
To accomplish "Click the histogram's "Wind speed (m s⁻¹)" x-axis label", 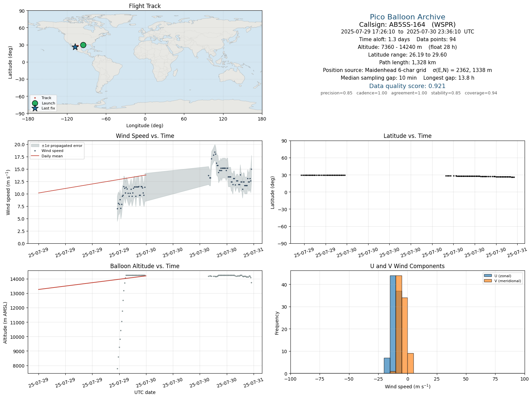I will coord(407,387).
